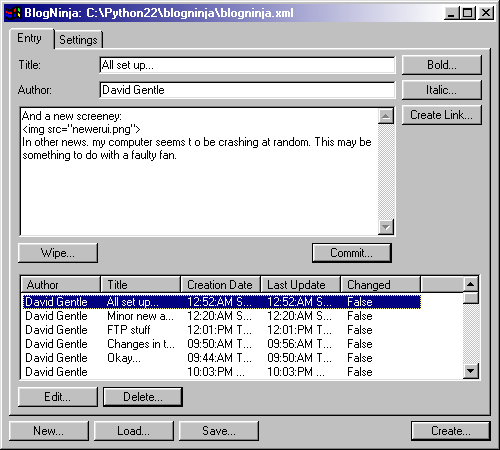The image size is (500, 450).
Task: Wipe the entry text
Action: [58, 253]
